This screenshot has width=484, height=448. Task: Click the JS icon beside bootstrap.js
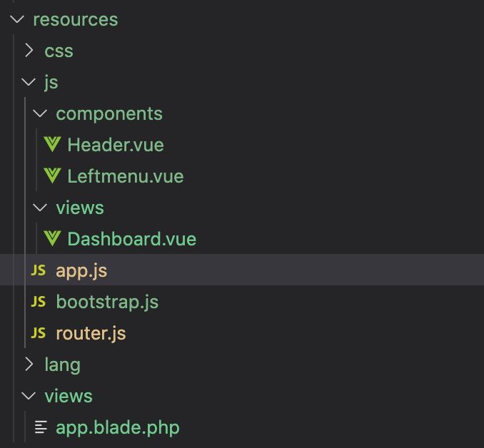click(x=39, y=302)
